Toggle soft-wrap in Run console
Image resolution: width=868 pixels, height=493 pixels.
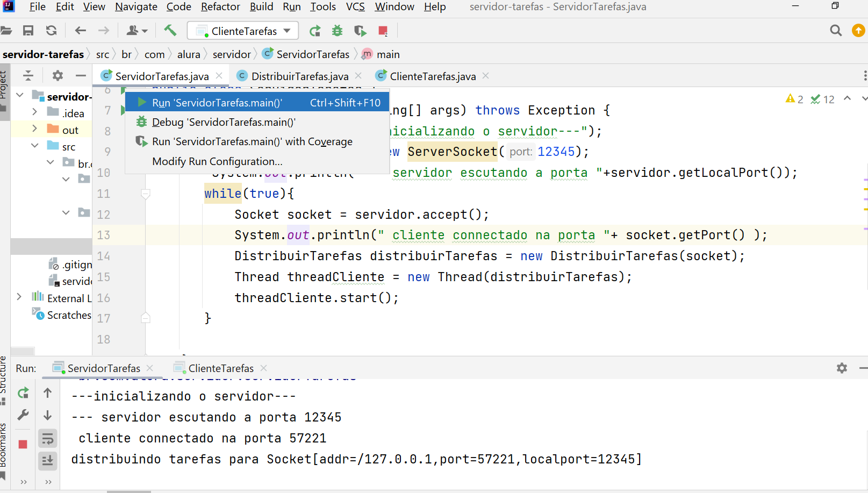(x=48, y=439)
